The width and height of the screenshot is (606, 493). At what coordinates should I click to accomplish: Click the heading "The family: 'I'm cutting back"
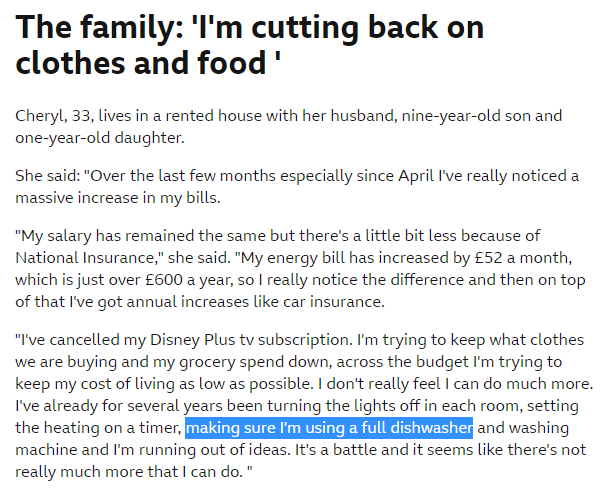(250, 28)
